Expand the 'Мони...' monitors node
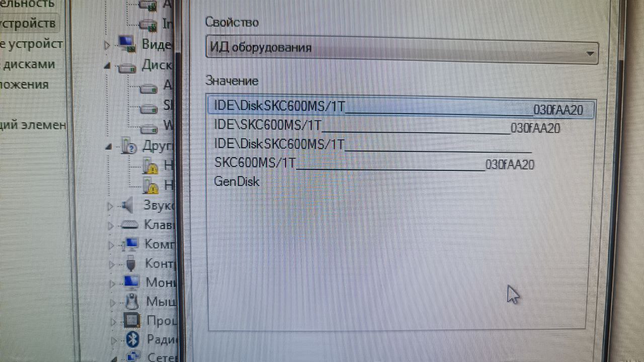 (x=112, y=283)
